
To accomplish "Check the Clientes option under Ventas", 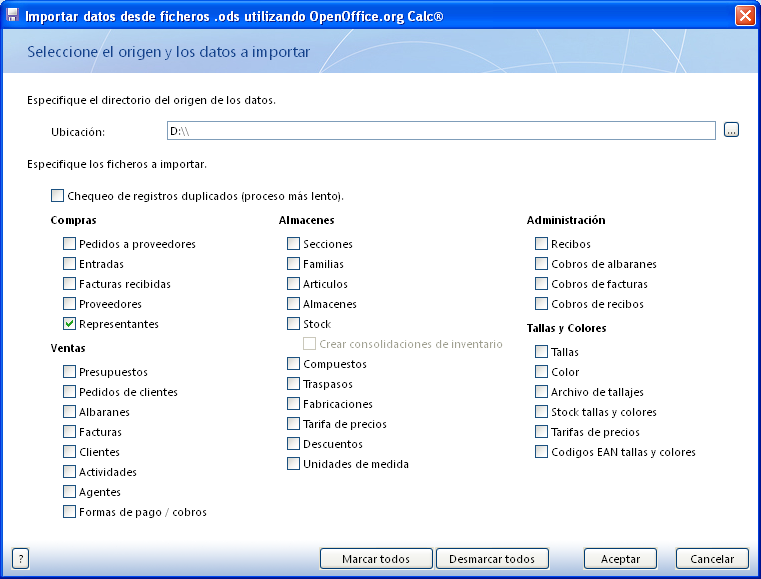I will (69, 452).
